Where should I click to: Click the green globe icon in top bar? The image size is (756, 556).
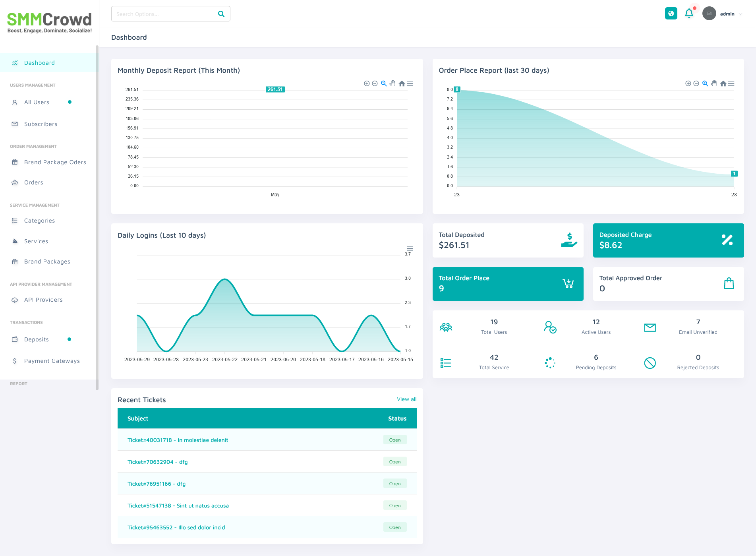(x=671, y=13)
